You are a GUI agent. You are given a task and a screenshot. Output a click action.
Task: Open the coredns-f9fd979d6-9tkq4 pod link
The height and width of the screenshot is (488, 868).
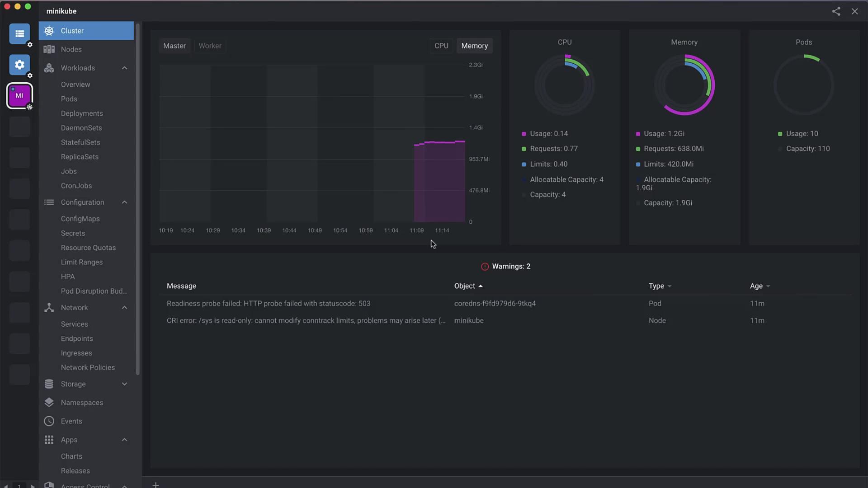(495, 303)
